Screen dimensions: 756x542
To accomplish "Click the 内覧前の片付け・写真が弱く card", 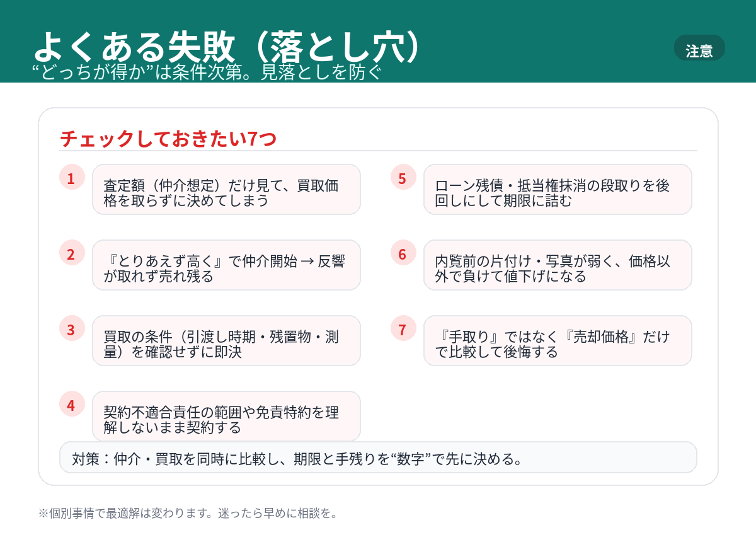I will pyautogui.click(x=558, y=265).
